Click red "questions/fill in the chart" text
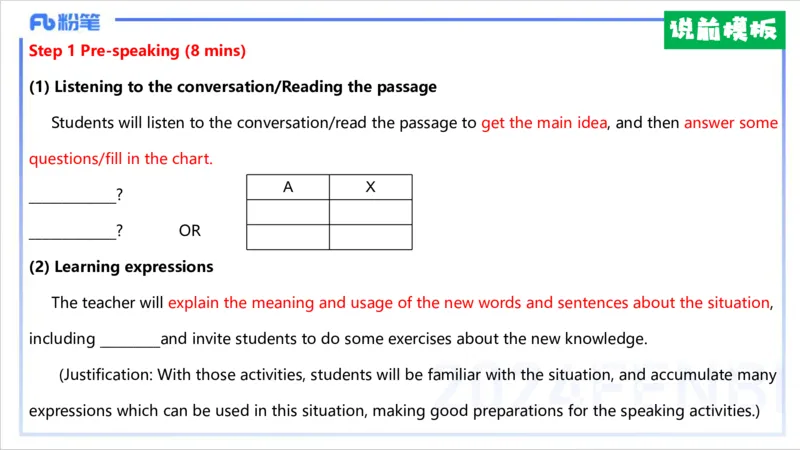The height and width of the screenshot is (450, 800). [120, 159]
